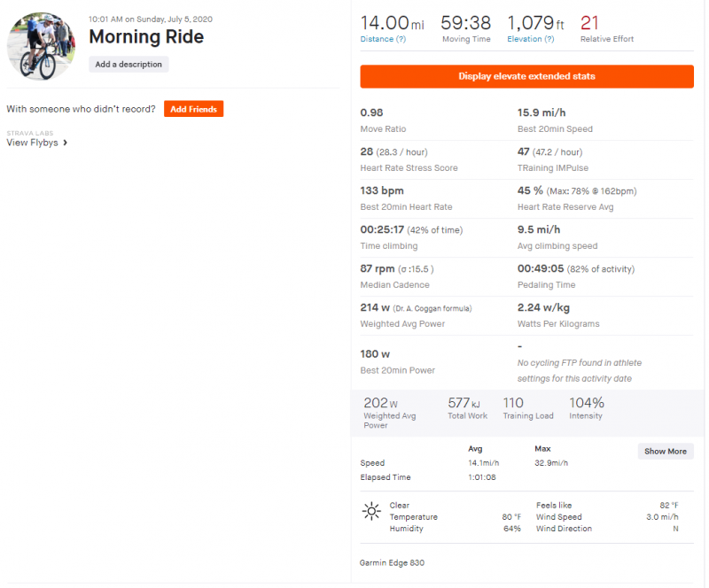Click the orange Add Friends button

coord(193,109)
